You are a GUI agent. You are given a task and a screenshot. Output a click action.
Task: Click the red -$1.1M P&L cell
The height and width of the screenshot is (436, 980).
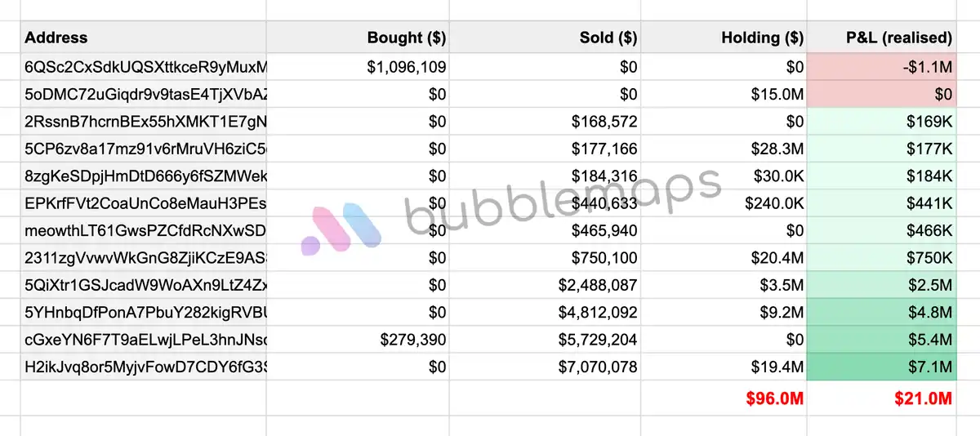tap(882, 67)
